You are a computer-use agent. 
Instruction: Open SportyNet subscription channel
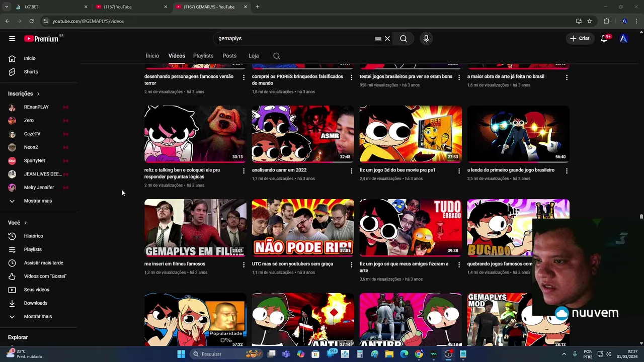(x=39, y=161)
